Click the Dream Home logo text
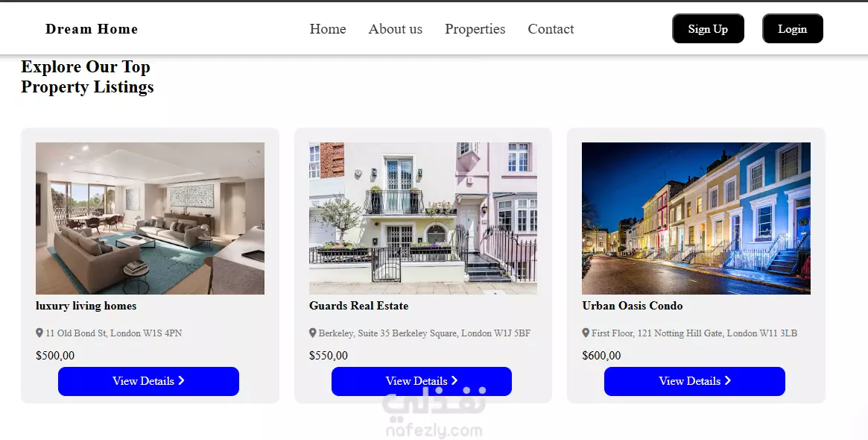This screenshot has width=868, height=440. tap(92, 29)
